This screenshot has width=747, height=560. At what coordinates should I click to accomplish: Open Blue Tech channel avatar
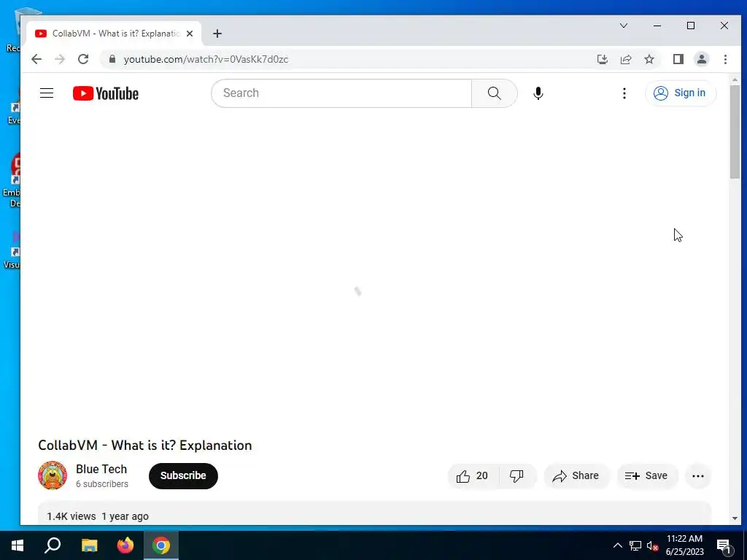53,475
